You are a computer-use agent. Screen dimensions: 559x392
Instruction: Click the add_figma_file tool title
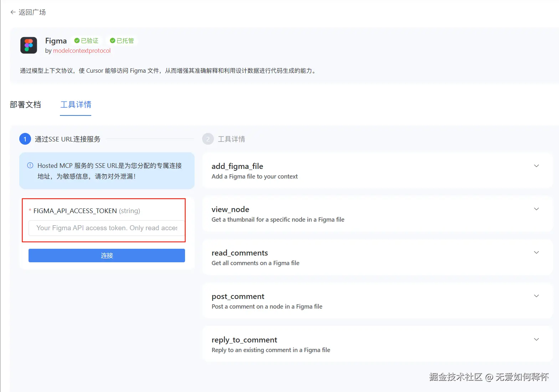[x=237, y=166]
